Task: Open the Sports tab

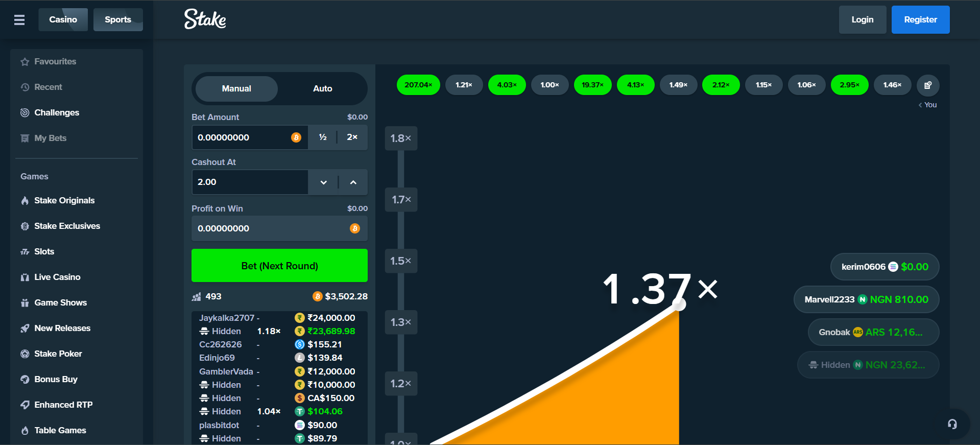Action: click(x=118, y=19)
